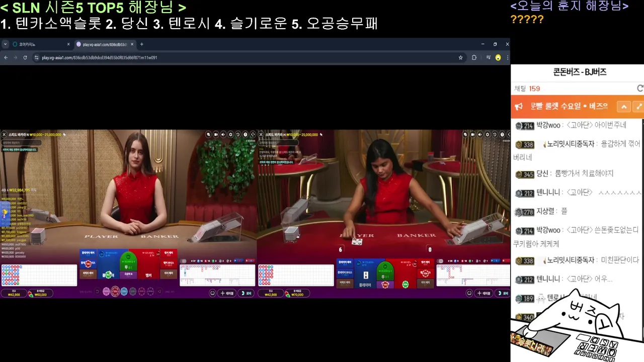Open browser extensions puzzle icon
644x362 pixels.
(474, 58)
